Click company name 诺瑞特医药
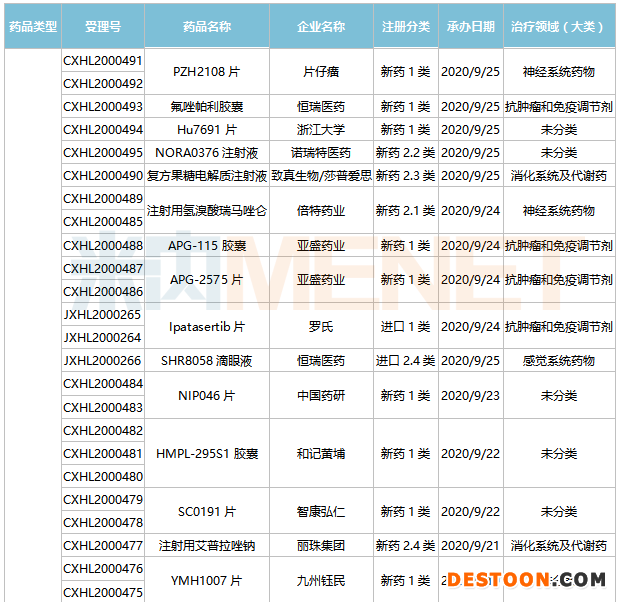Image resolution: width=619 pixels, height=602 pixels. coord(321,153)
